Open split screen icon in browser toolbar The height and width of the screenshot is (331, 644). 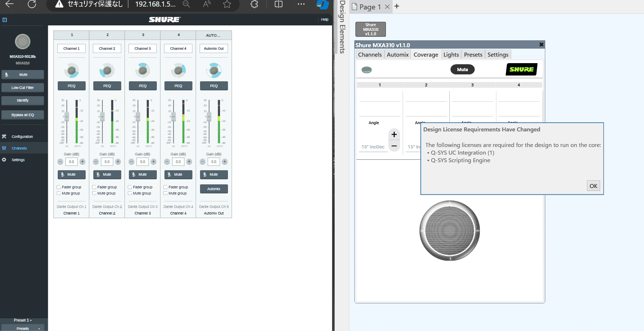point(278,4)
